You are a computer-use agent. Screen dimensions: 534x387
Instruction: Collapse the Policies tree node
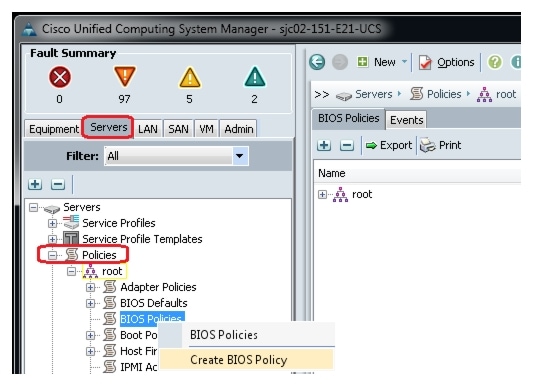(x=52, y=255)
